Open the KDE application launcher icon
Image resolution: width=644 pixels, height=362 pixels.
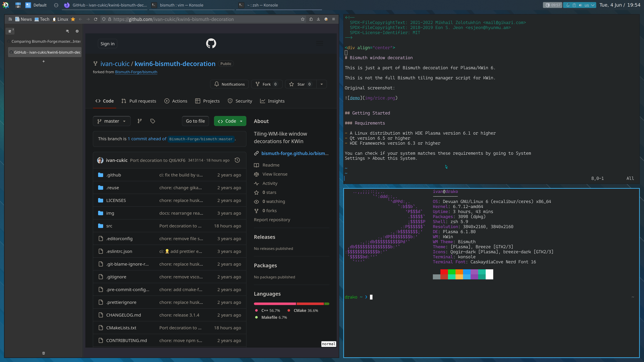pyautogui.click(x=6, y=5)
